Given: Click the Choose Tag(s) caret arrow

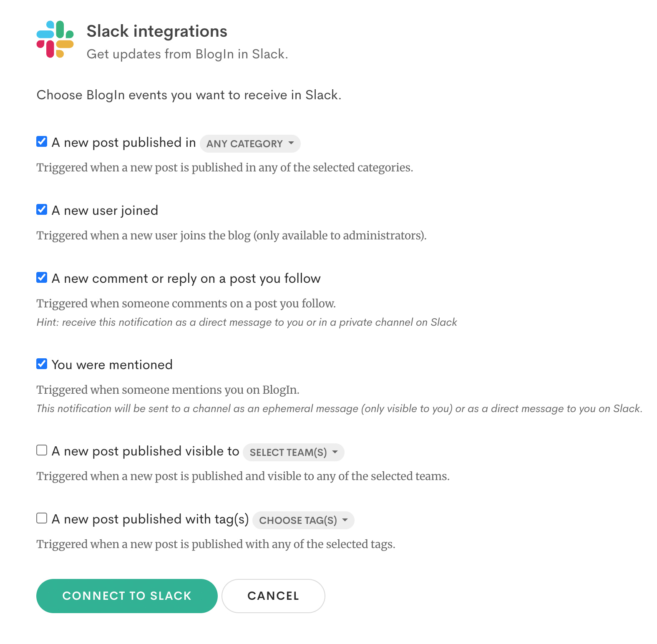Looking at the screenshot, I should click(345, 520).
